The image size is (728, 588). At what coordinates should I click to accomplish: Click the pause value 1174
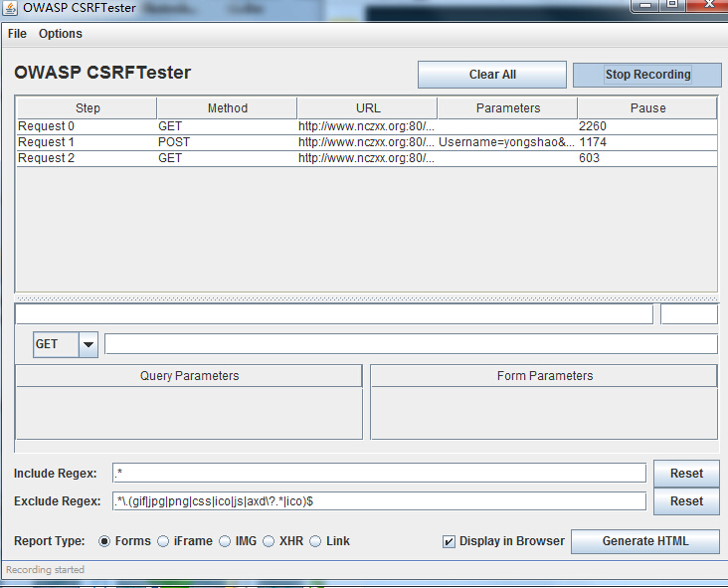coord(647,142)
